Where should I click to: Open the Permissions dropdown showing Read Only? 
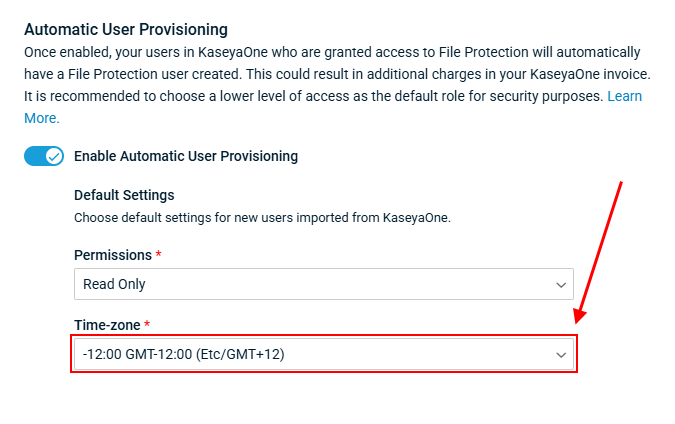(x=323, y=284)
